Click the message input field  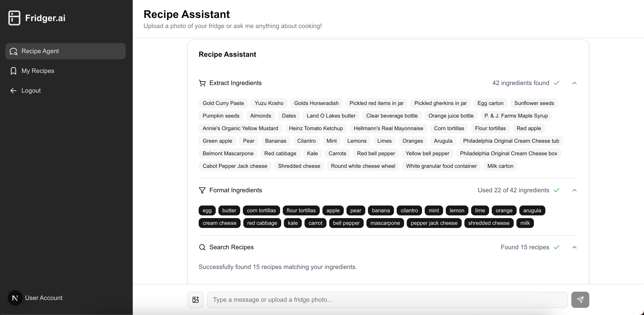(x=387, y=300)
